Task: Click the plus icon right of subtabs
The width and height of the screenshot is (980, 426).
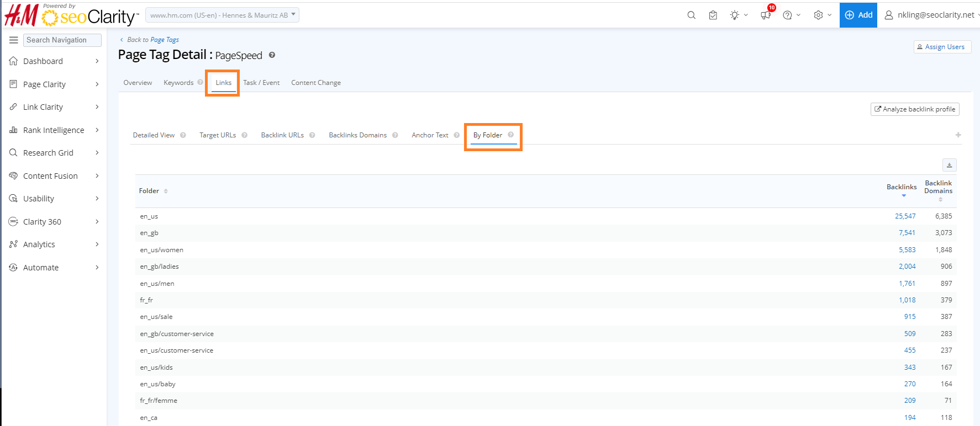Action: pyautogui.click(x=958, y=135)
